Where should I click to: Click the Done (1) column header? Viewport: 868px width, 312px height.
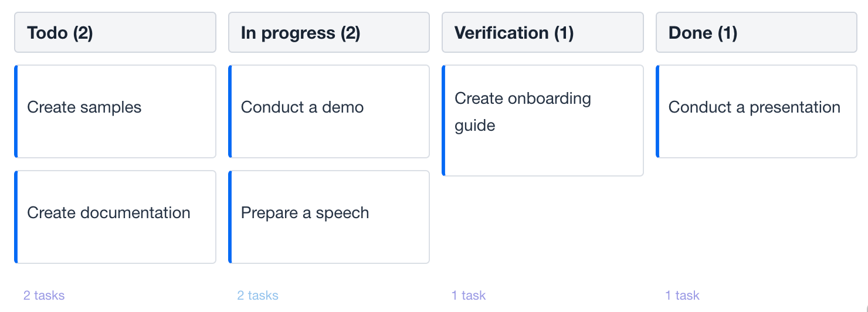point(756,33)
